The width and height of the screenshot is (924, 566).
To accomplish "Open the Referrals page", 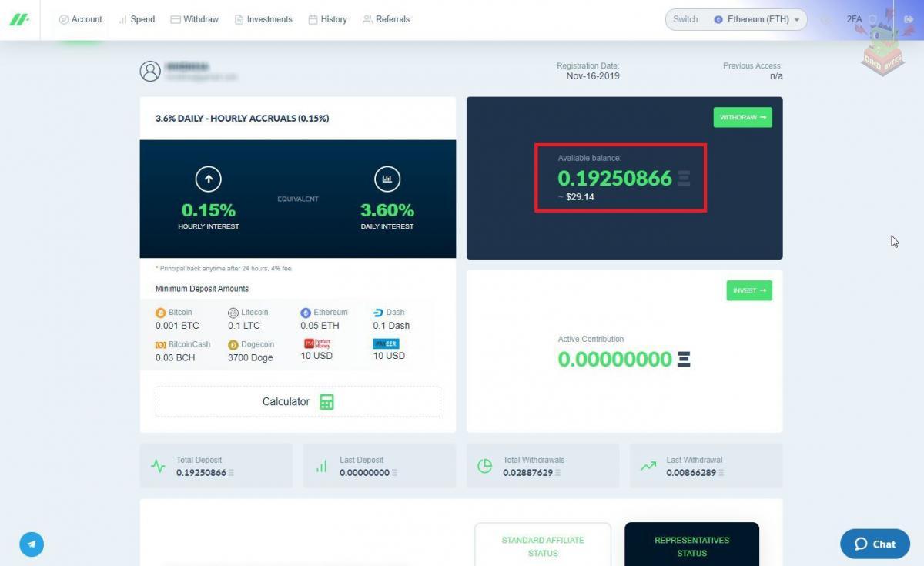I will click(x=386, y=19).
